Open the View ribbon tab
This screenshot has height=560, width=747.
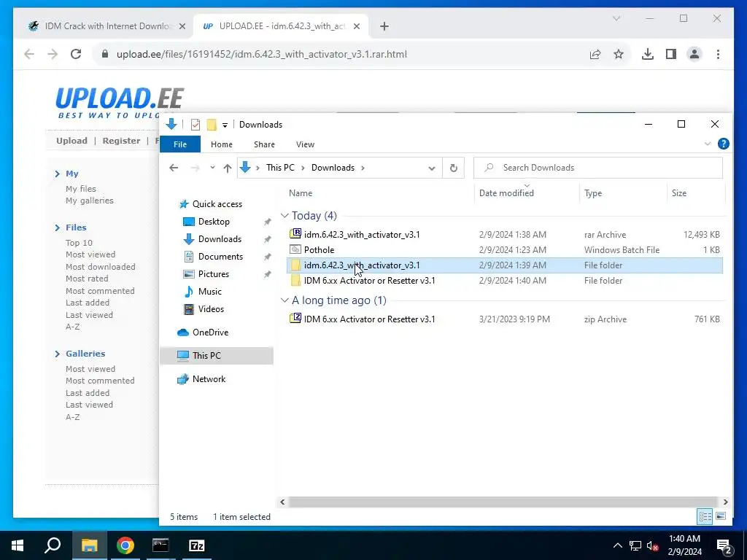pos(305,144)
